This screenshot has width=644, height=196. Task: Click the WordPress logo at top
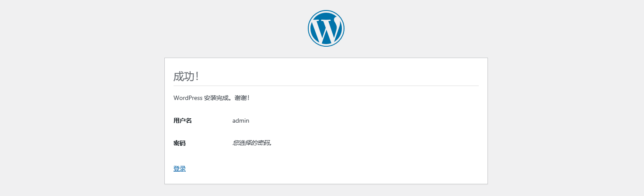(326, 28)
